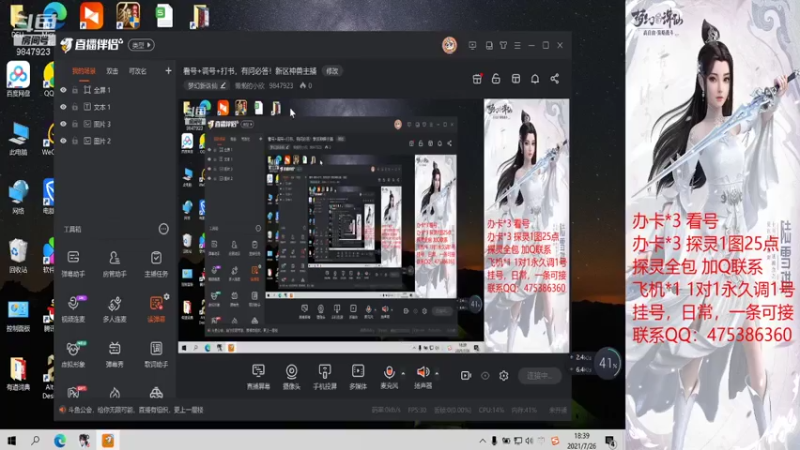Mute the microphone (麦克风)

click(389, 377)
